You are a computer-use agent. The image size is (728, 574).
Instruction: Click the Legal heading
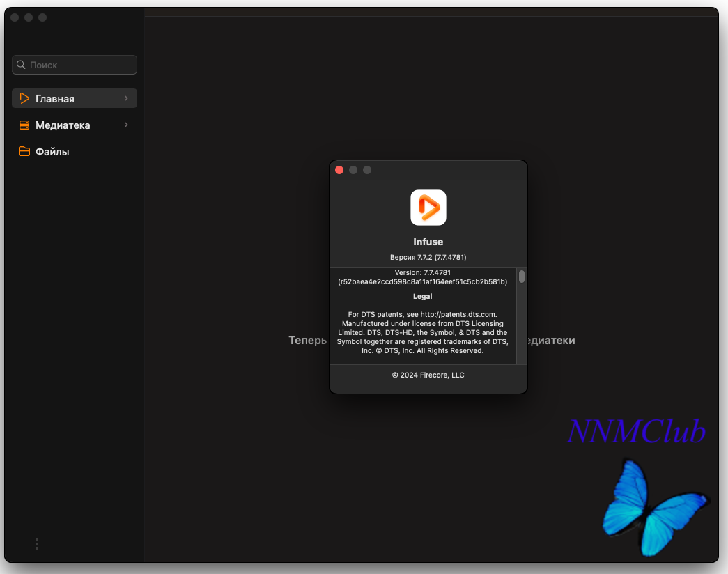422,296
